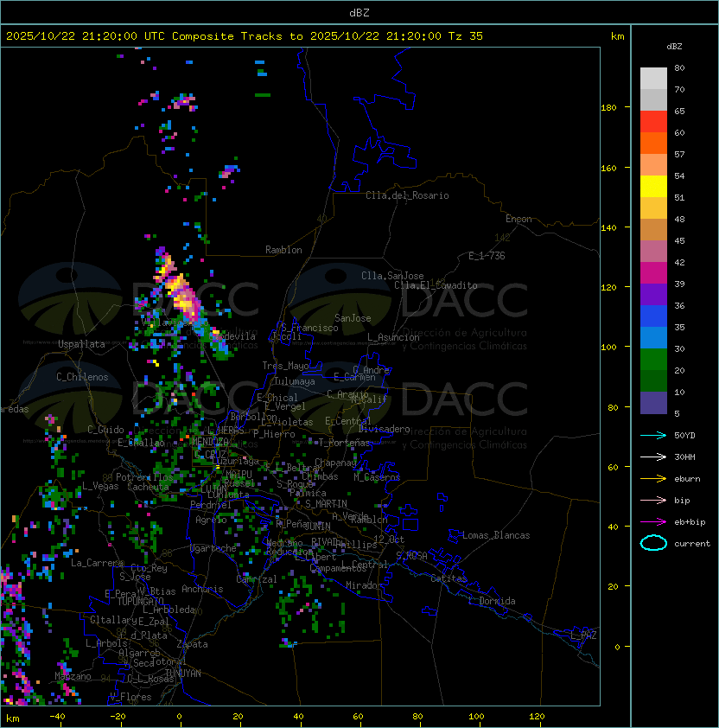Screen dimensions: 719x728
Task: Click the '30HM' legend label
Action: [684, 457]
